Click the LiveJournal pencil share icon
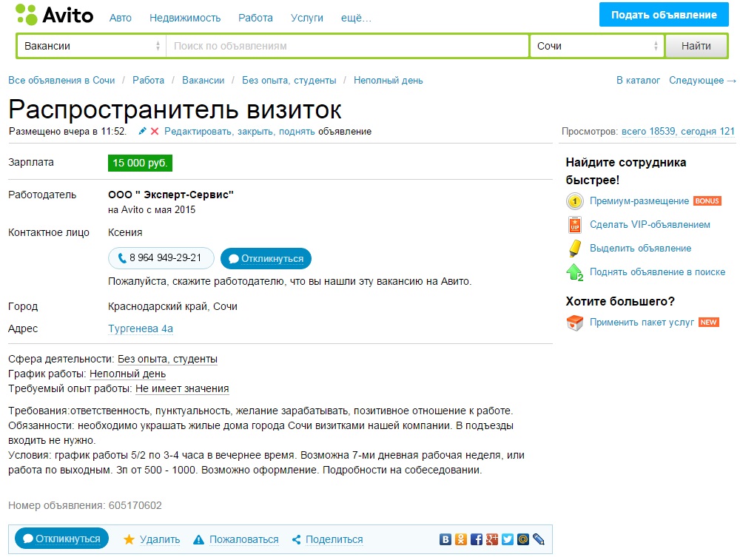740x560 pixels. [x=539, y=539]
